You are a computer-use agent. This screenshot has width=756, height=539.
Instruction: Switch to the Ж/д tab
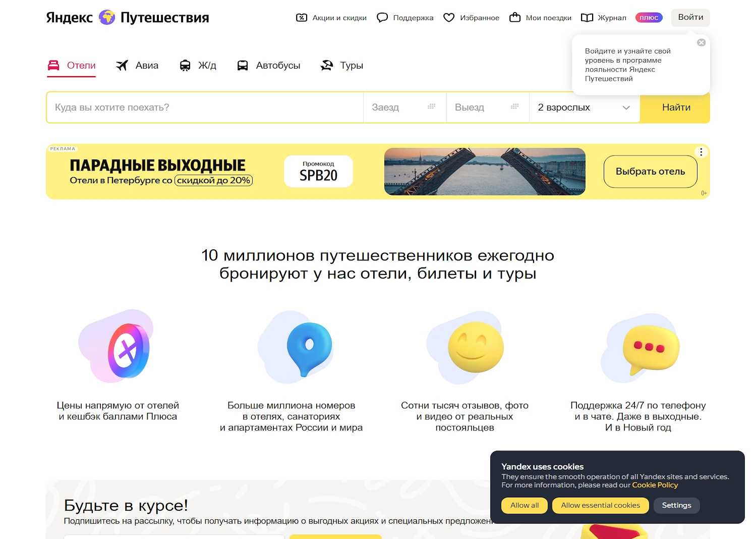tap(198, 66)
